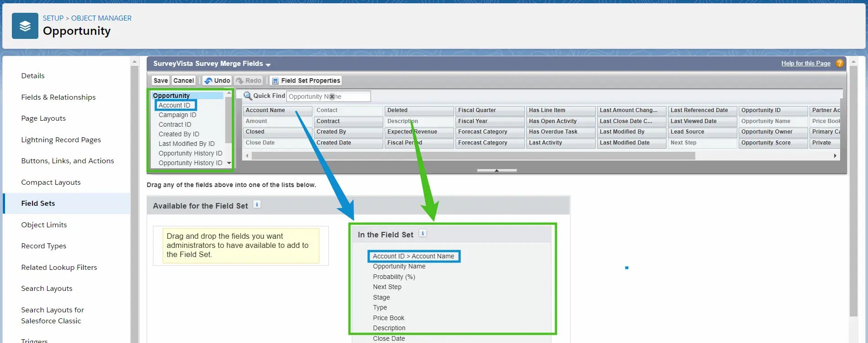The width and height of the screenshot is (868, 343).
Task: Select Contract ID in the object list
Action: coord(175,124)
